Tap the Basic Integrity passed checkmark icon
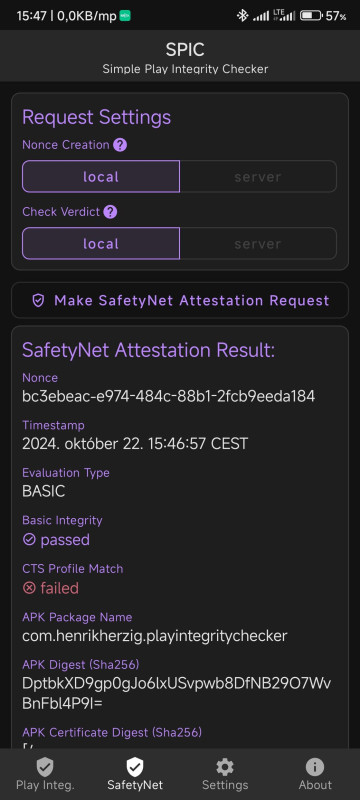 click(29, 540)
